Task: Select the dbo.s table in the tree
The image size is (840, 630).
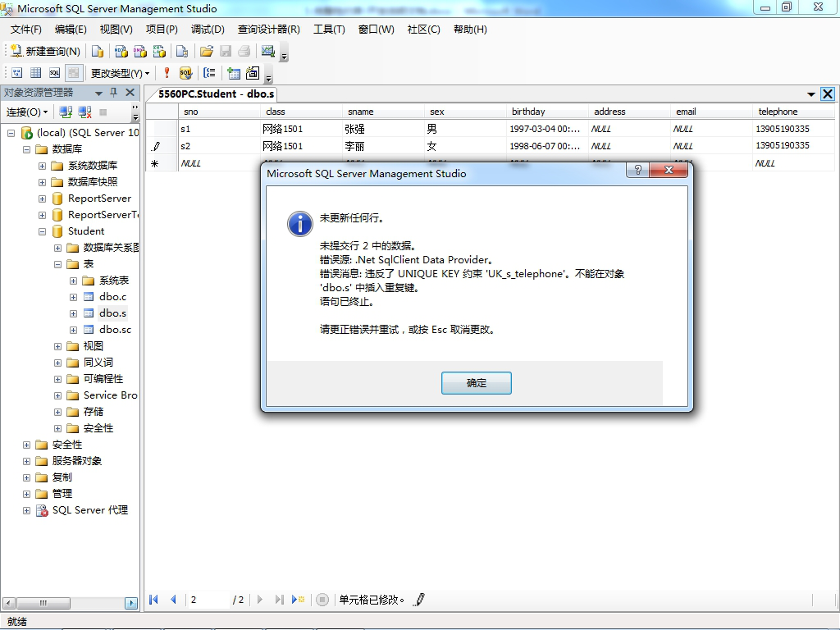Action: tap(112, 313)
